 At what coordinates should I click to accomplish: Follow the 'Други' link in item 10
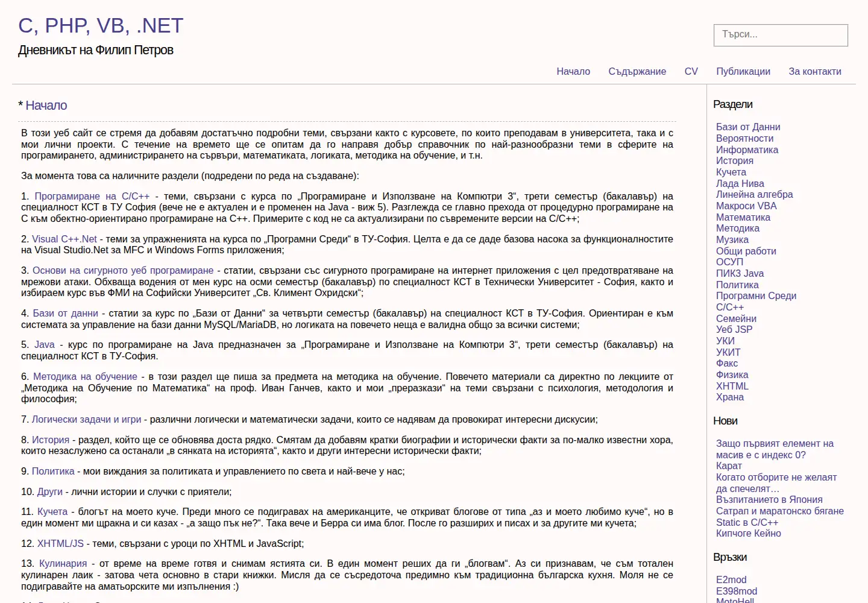[50, 491]
